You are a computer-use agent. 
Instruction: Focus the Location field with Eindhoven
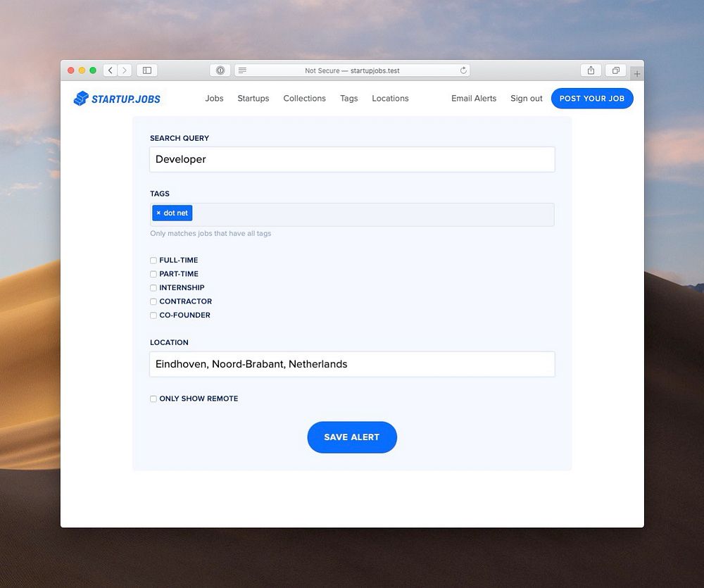352,364
